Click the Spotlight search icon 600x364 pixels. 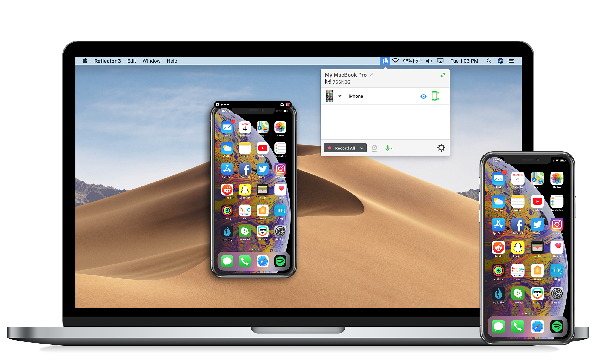[488, 60]
